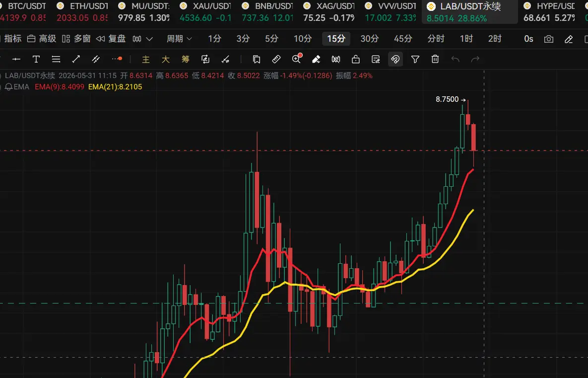Click the 0s countdown indicator
The height and width of the screenshot is (378, 588).
point(528,39)
